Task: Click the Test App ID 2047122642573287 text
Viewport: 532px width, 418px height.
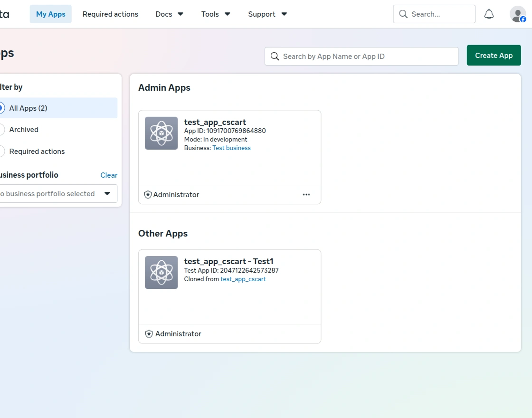Action: 231,270
